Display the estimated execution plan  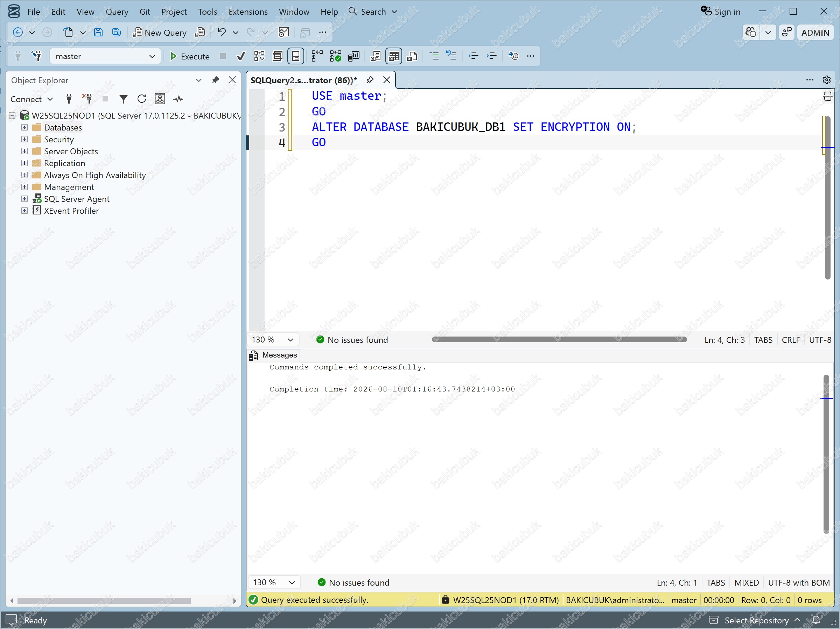pyautogui.click(x=259, y=56)
